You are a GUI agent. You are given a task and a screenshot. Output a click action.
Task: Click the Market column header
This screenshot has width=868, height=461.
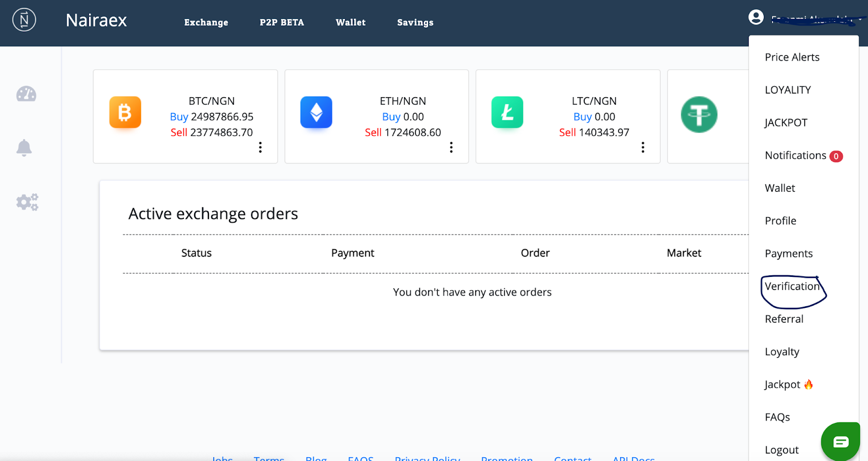point(684,253)
